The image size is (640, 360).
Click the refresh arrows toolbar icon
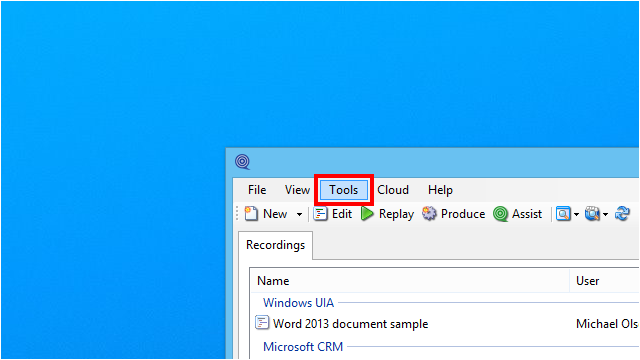click(x=622, y=213)
